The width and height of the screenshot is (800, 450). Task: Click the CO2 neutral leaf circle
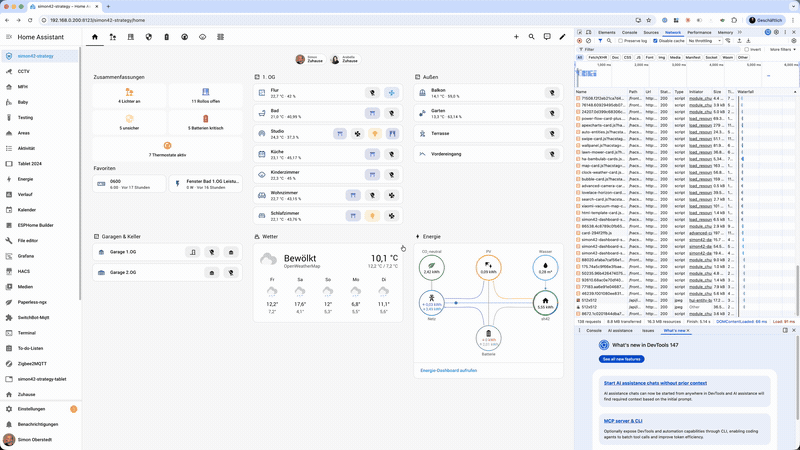pos(432,267)
